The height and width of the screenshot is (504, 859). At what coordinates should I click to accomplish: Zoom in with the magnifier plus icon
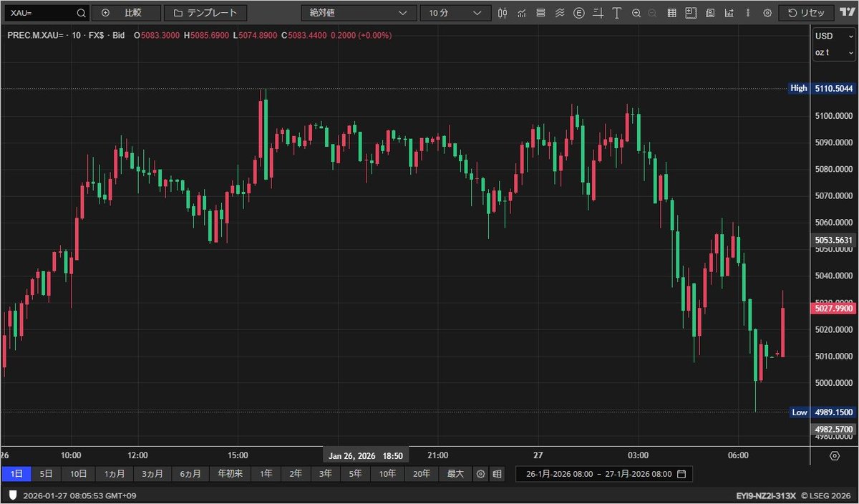pos(636,13)
